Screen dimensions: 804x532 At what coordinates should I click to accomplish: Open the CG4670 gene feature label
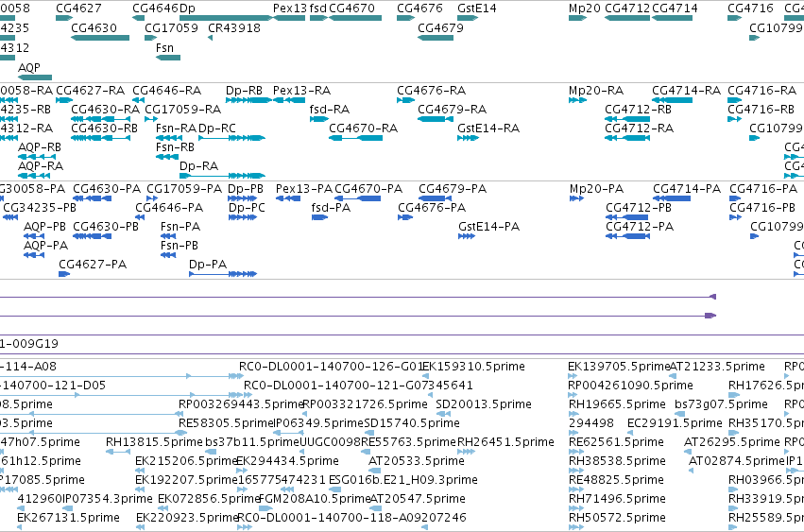point(351,9)
